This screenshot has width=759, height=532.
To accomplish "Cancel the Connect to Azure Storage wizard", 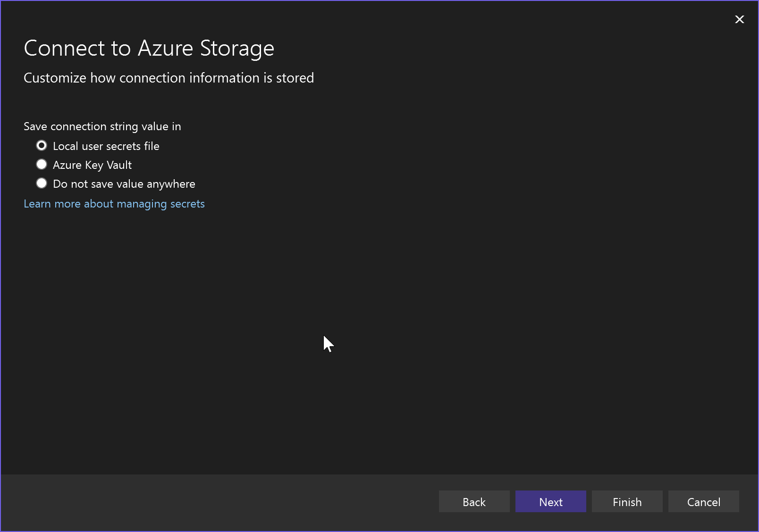I will coord(704,501).
